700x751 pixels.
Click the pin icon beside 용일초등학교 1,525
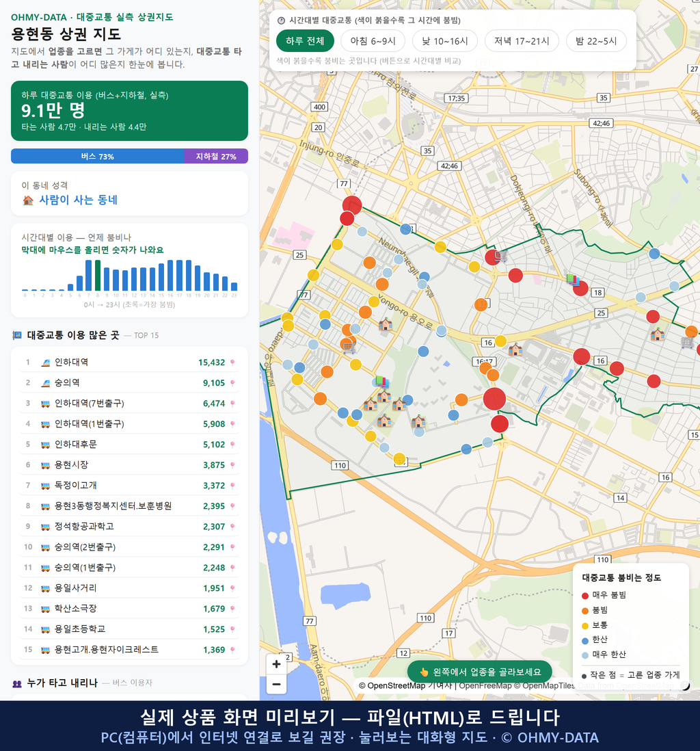click(x=232, y=629)
